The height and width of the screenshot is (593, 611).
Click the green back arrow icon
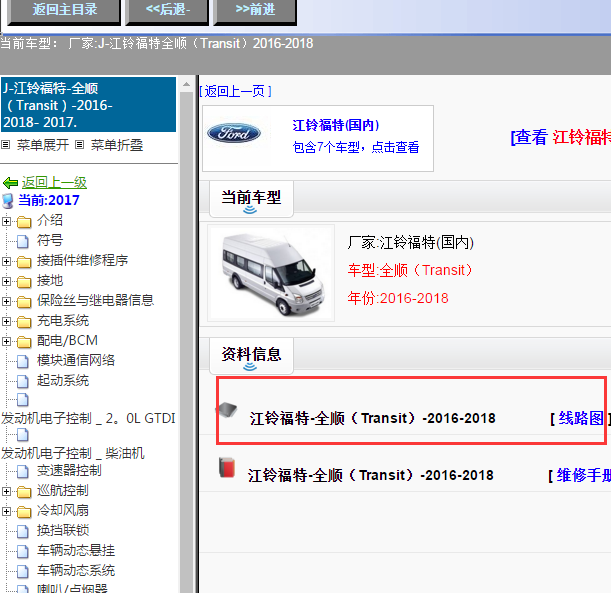tap(11, 183)
